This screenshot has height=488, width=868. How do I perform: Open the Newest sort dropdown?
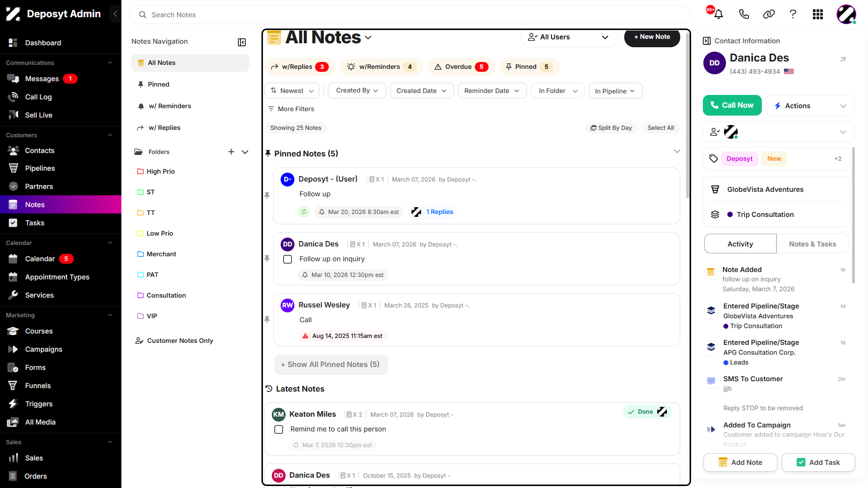292,91
